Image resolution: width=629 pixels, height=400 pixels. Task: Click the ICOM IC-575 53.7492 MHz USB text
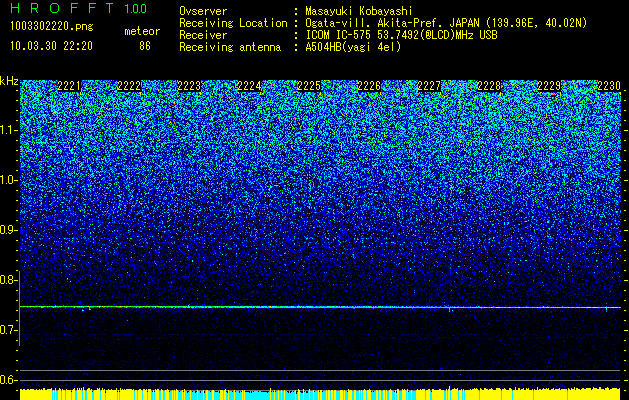(x=401, y=35)
